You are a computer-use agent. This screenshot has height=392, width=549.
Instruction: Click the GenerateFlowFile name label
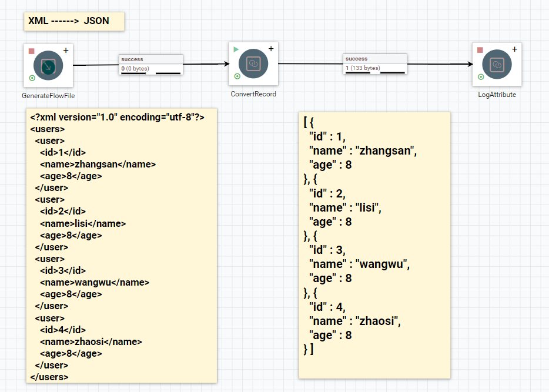pos(48,96)
